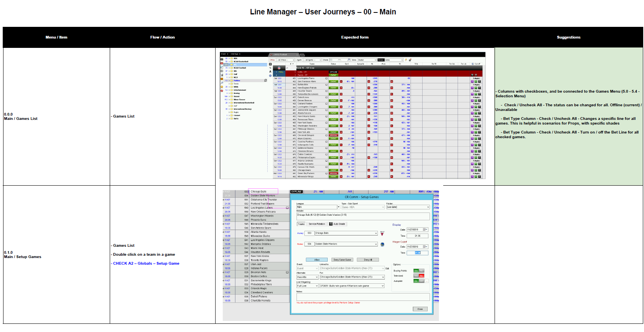This screenshot has height=332, width=644.
Task: Click the search icon next to Shade field
Action: coord(349,60)
